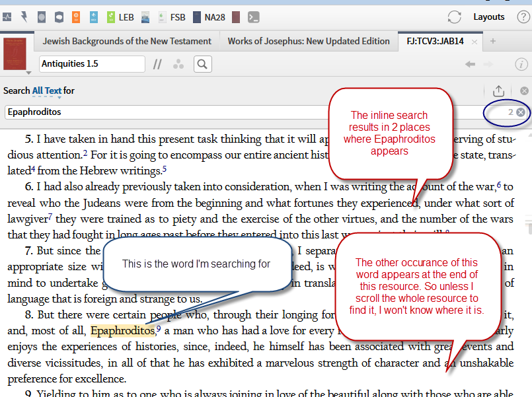Open the blue book shortcut

[x=94, y=17]
